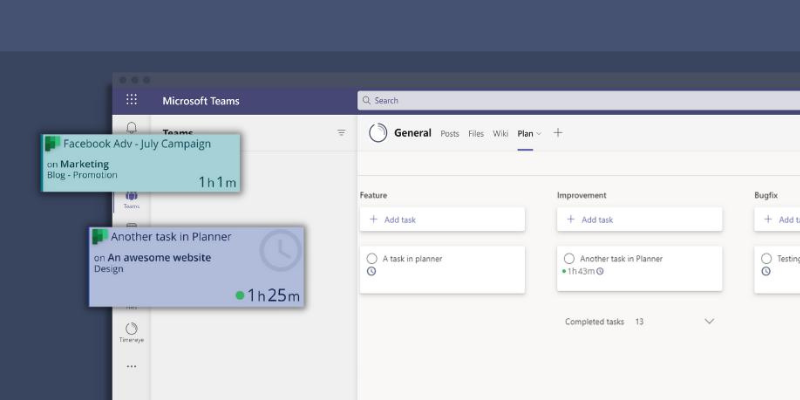Switch to the Wiki tab

501,134
